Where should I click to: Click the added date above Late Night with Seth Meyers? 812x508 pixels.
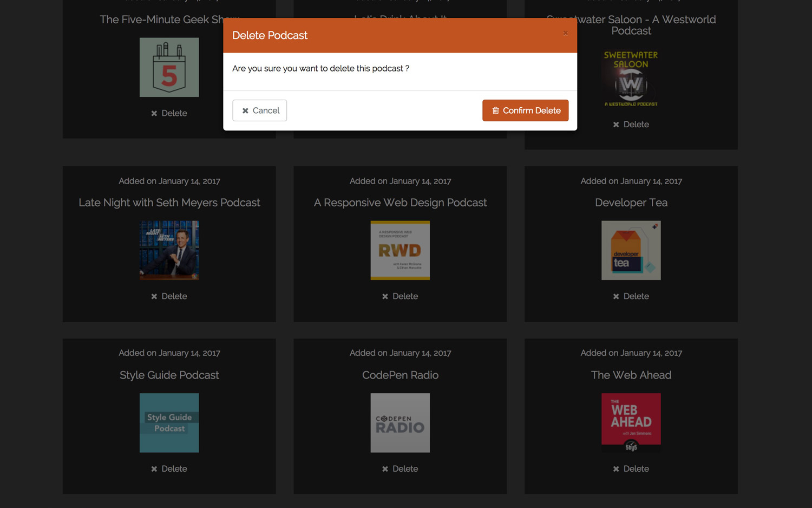(x=169, y=181)
